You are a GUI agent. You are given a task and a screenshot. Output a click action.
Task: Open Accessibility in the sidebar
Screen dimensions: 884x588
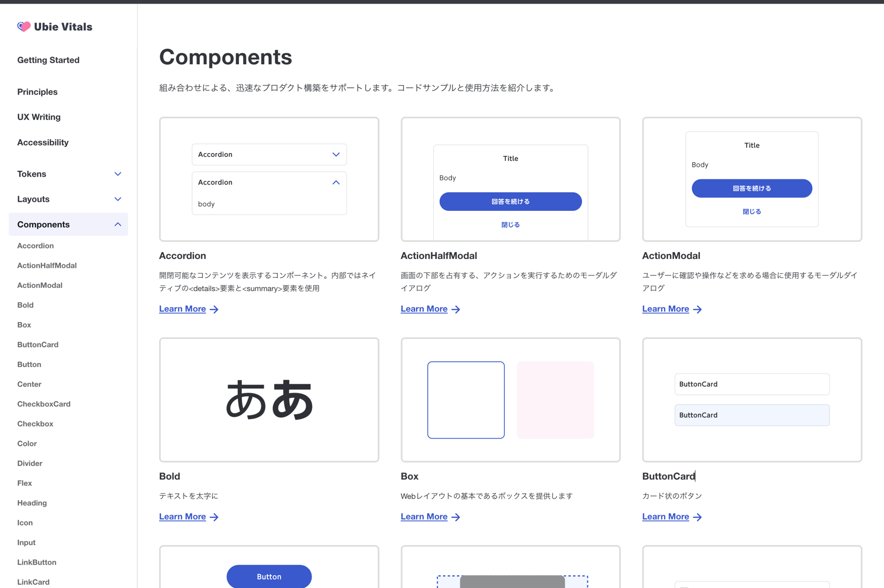coord(43,142)
